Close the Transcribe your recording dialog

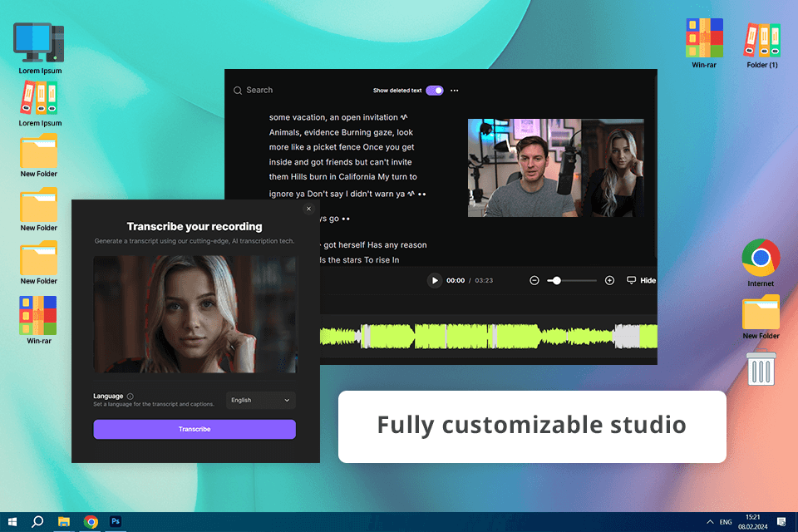point(308,209)
